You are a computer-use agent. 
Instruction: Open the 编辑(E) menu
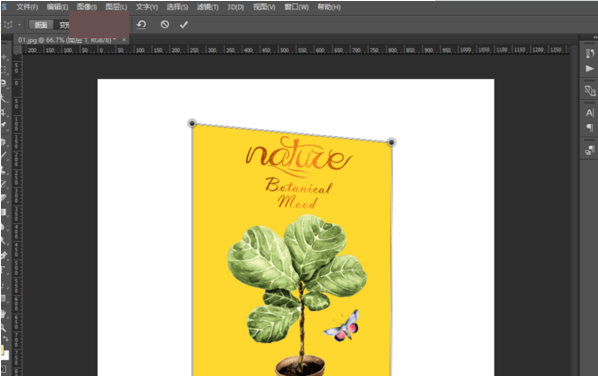pos(57,7)
